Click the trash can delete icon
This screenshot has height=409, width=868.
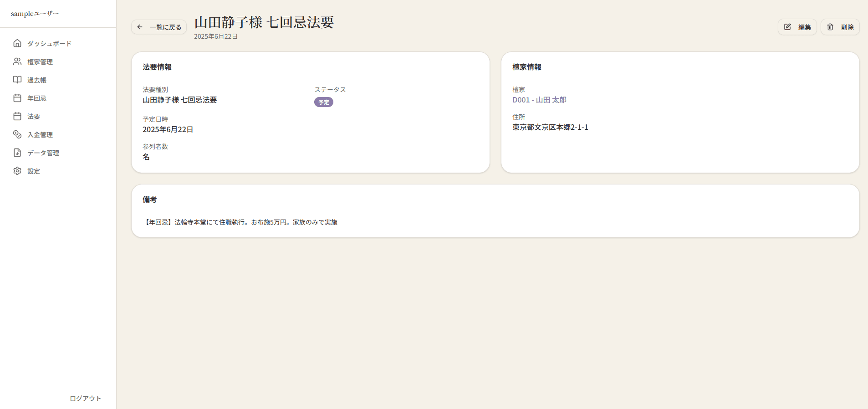click(830, 27)
